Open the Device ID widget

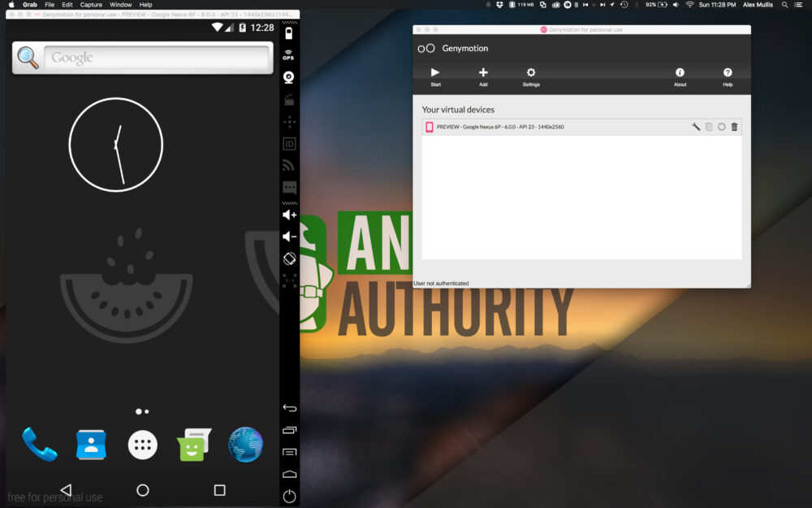click(x=289, y=143)
